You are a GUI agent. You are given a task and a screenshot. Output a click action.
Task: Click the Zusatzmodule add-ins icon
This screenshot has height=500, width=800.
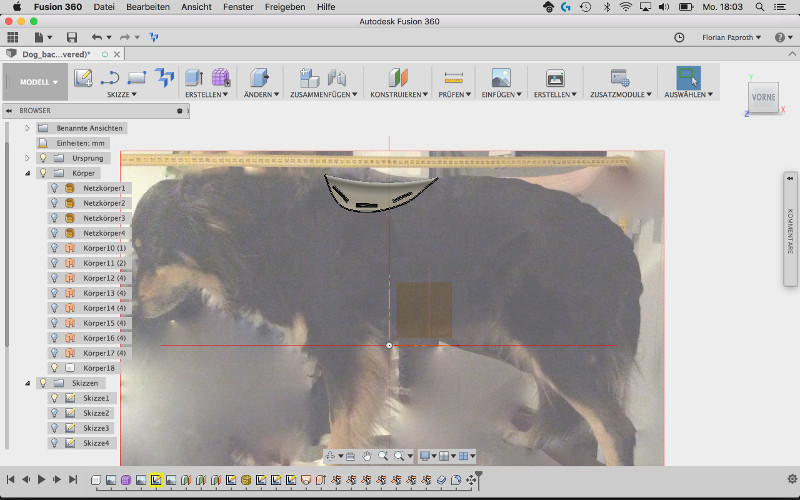pos(620,77)
